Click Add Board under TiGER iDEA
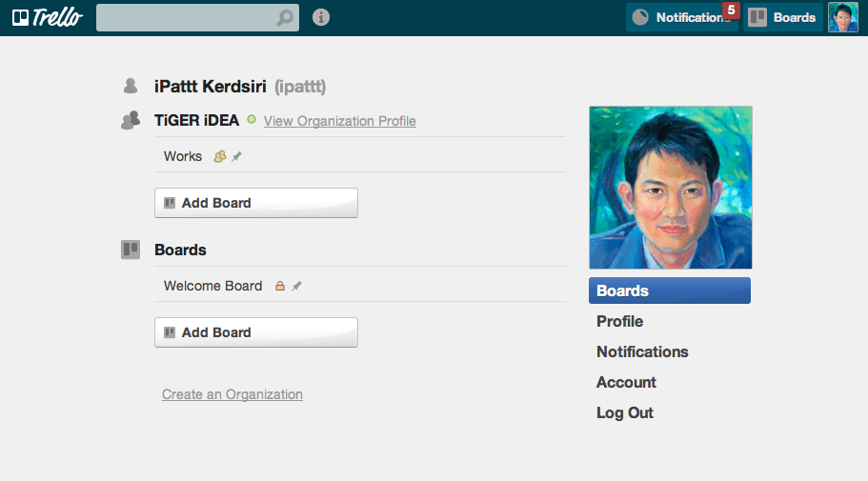This screenshot has height=481, width=868. tap(256, 203)
